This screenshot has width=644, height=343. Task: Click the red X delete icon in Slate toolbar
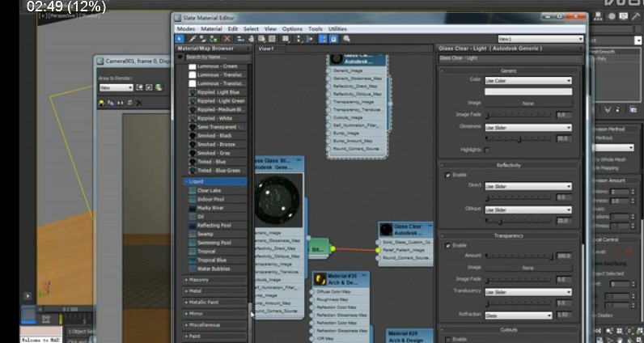tap(227, 38)
